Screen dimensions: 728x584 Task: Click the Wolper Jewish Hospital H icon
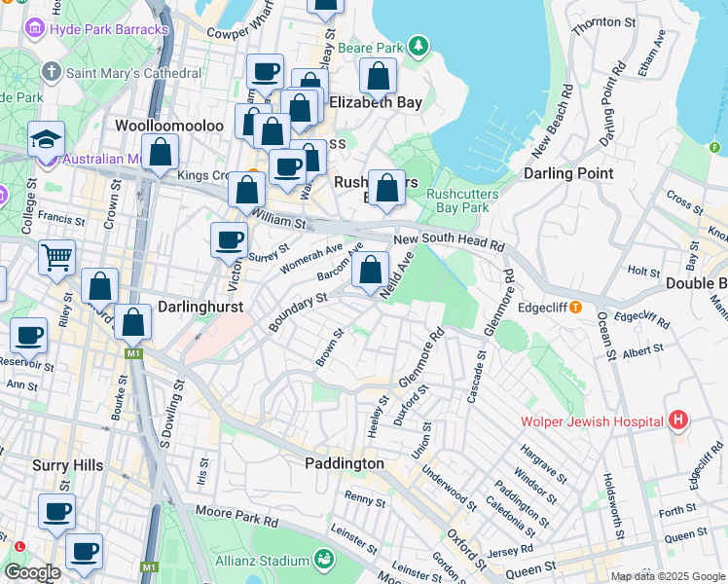pyautogui.click(x=678, y=420)
